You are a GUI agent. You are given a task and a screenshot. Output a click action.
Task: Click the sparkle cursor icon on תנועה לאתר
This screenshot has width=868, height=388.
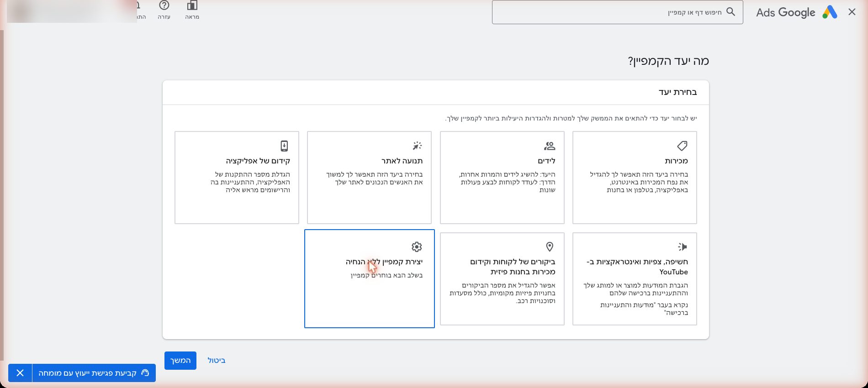(417, 146)
